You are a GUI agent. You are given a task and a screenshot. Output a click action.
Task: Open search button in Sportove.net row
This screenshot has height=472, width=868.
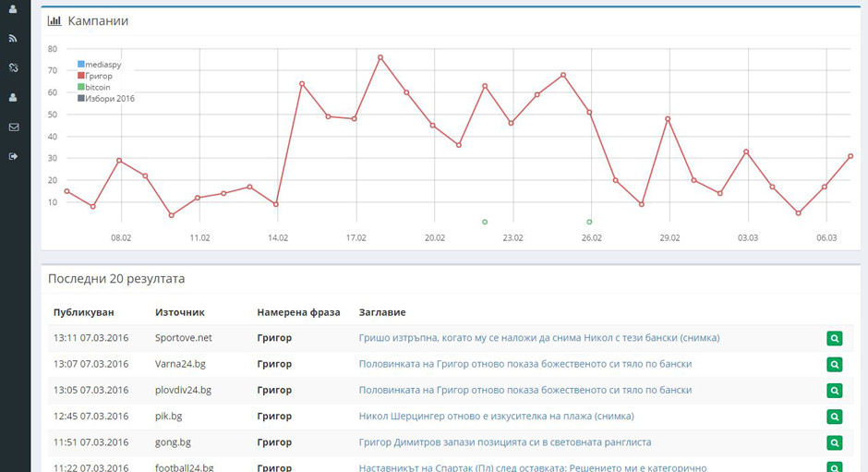tap(834, 338)
